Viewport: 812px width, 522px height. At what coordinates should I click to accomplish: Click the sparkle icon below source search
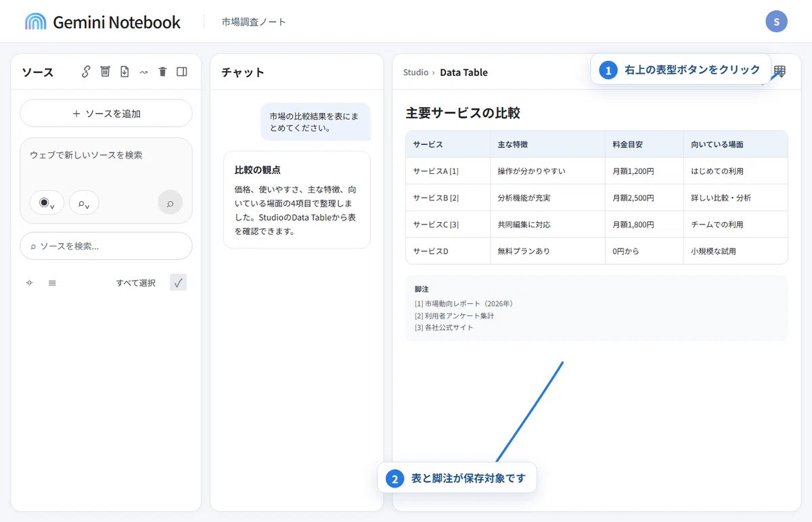29,283
